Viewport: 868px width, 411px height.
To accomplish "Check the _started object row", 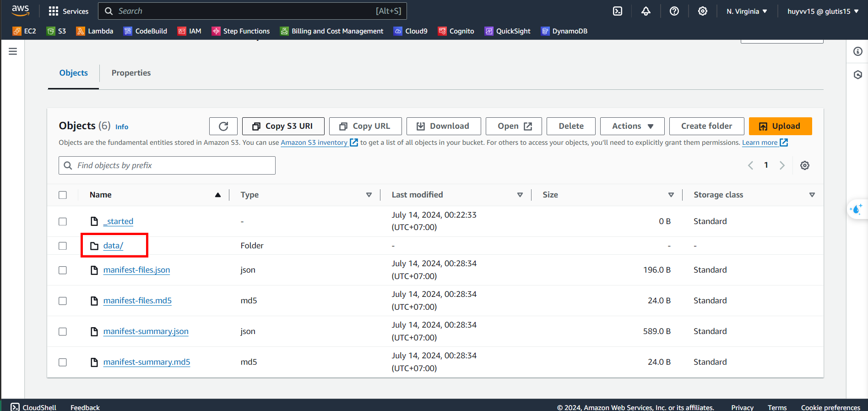I will point(63,222).
